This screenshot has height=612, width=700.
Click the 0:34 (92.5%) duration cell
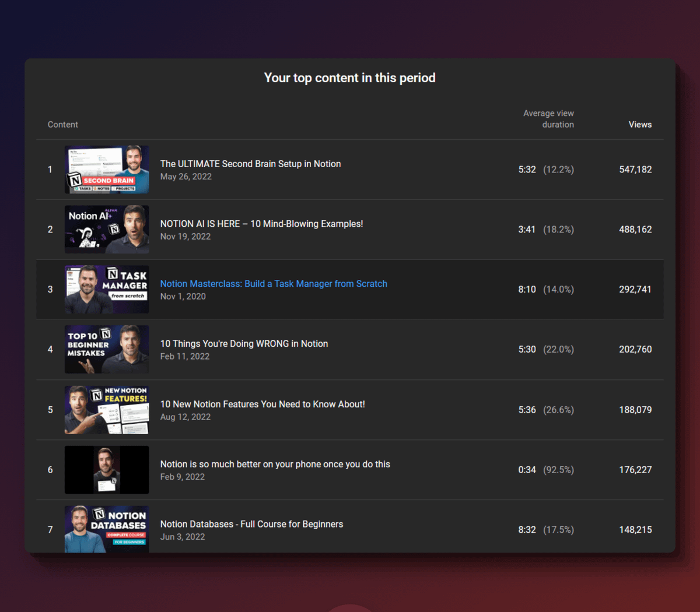click(546, 470)
